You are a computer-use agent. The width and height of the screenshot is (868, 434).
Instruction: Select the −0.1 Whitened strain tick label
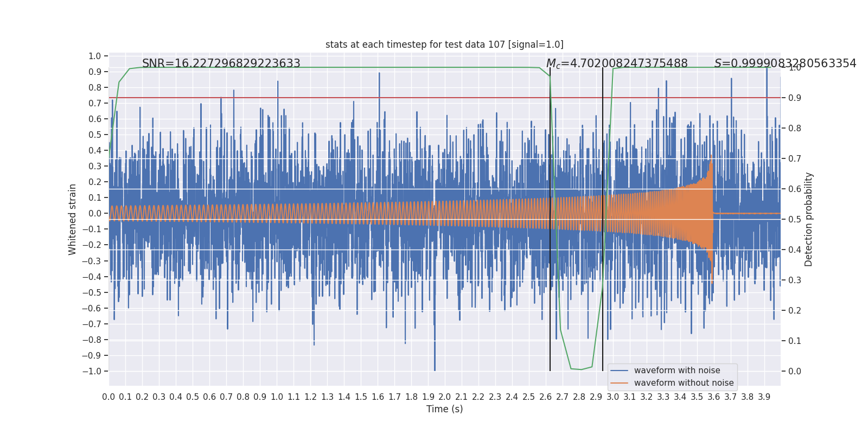92,229
